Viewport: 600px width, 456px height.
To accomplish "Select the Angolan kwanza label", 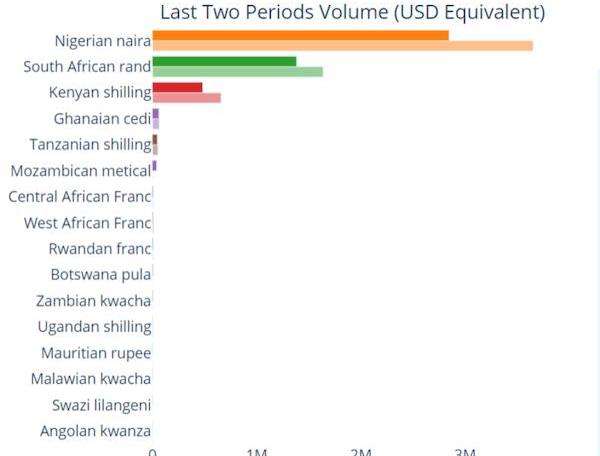I will [x=96, y=431].
